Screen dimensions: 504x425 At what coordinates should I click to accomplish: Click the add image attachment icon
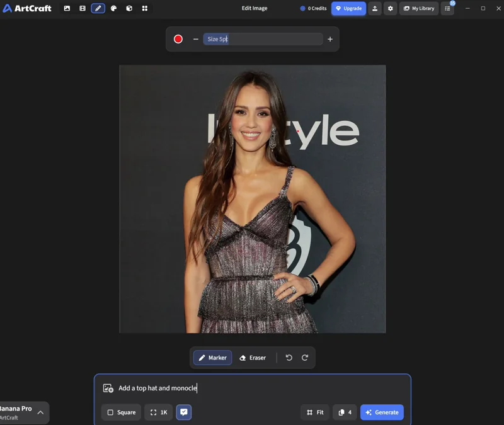click(108, 388)
